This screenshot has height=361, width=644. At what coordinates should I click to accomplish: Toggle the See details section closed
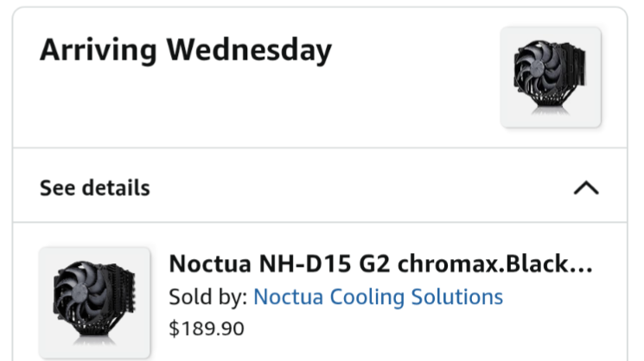(x=586, y=187)
